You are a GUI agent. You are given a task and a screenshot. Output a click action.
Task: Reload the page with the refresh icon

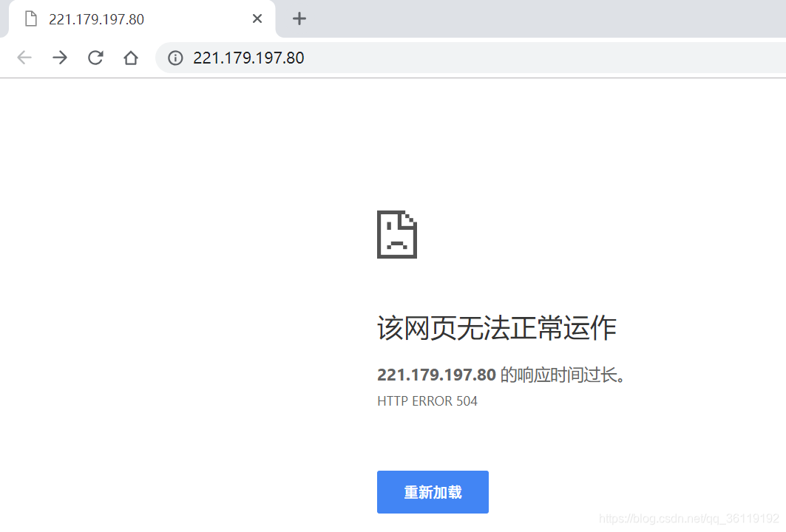pos(95,58)
